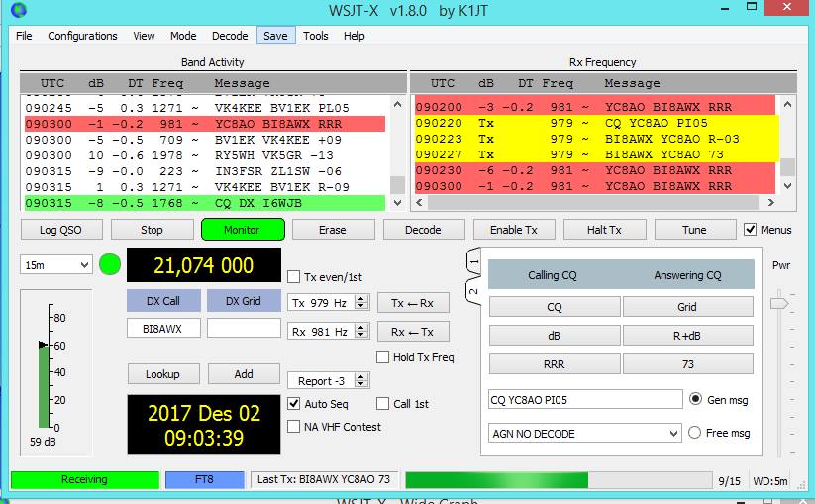This screenshot has width=815, height=504.
Task: Open the File menu
Action: click(x=24, y=36)
